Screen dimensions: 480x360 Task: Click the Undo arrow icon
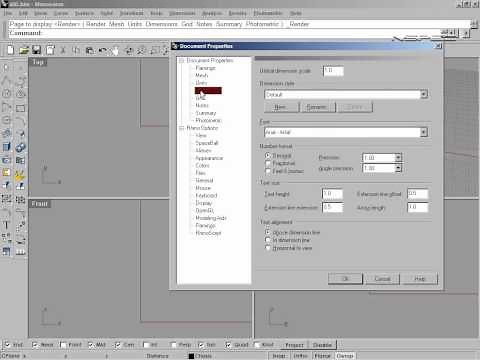(102, 50)
